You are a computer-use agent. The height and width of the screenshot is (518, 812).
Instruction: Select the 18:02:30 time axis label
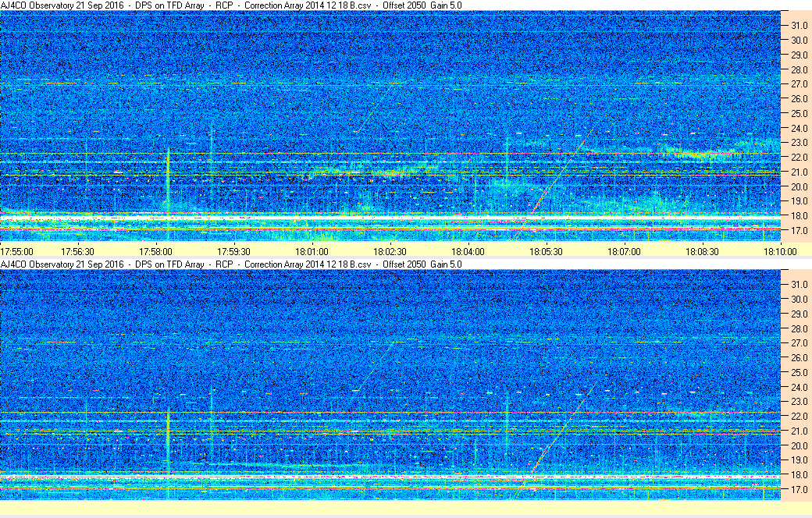tap(390, 252)
